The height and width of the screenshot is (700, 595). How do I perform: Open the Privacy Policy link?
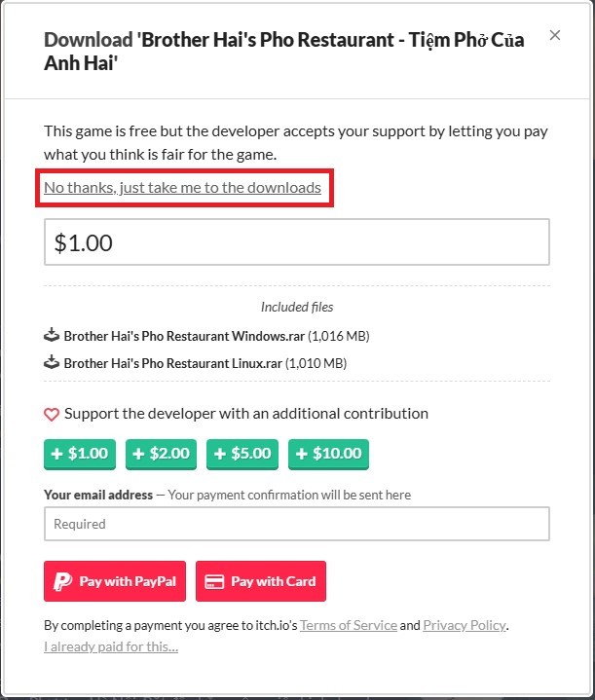[465, 625]
